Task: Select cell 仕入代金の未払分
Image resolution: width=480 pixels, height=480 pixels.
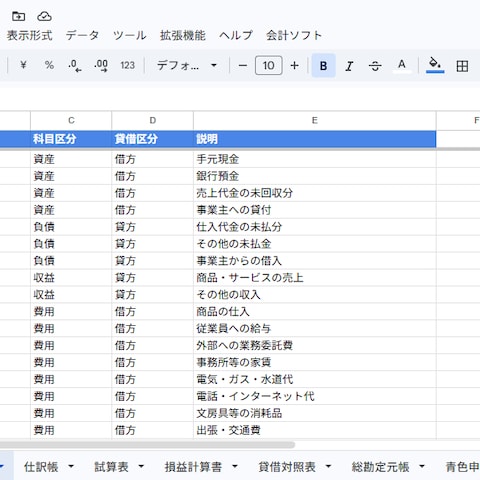Action: 315,227
